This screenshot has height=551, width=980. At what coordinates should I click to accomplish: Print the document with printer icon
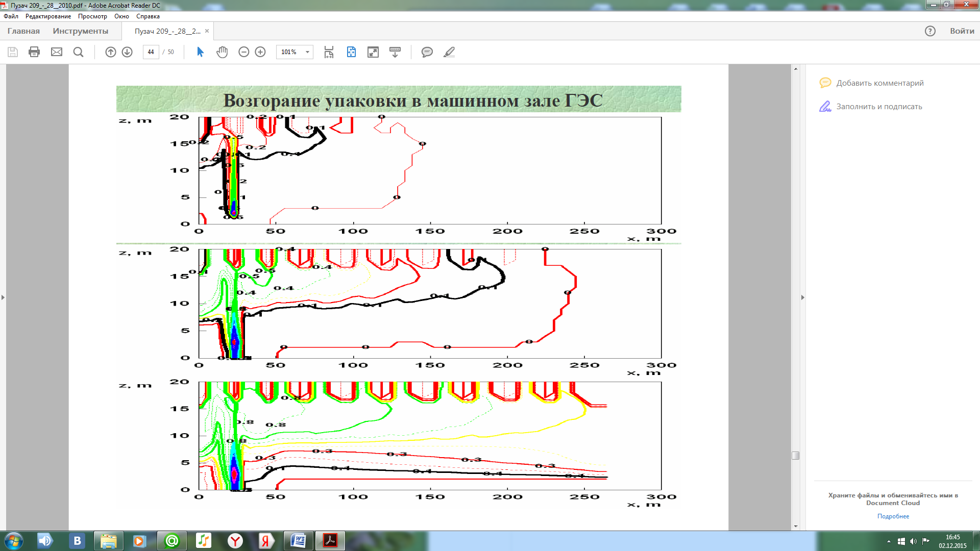[x=34, y=52]
